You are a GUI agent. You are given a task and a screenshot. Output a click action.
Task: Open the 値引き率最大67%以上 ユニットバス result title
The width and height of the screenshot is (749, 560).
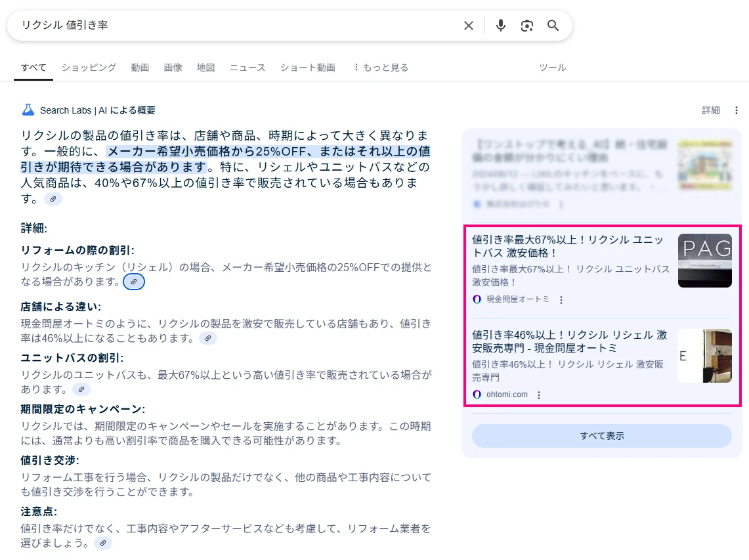click(x=568, y=246)
